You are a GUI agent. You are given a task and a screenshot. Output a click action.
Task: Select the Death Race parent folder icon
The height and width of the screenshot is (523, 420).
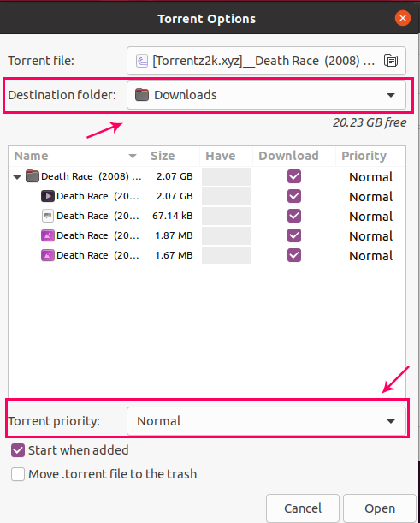pos(33,176)
